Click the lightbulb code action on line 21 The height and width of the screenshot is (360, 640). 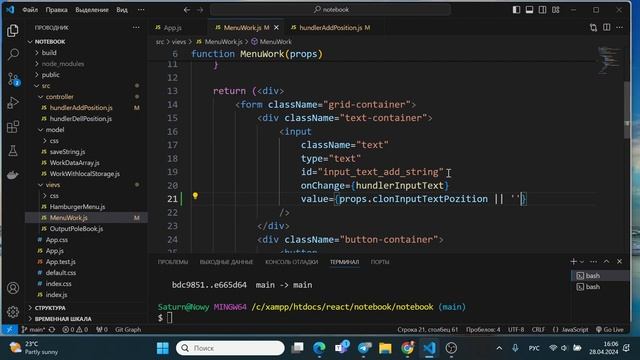coord(195,196)
